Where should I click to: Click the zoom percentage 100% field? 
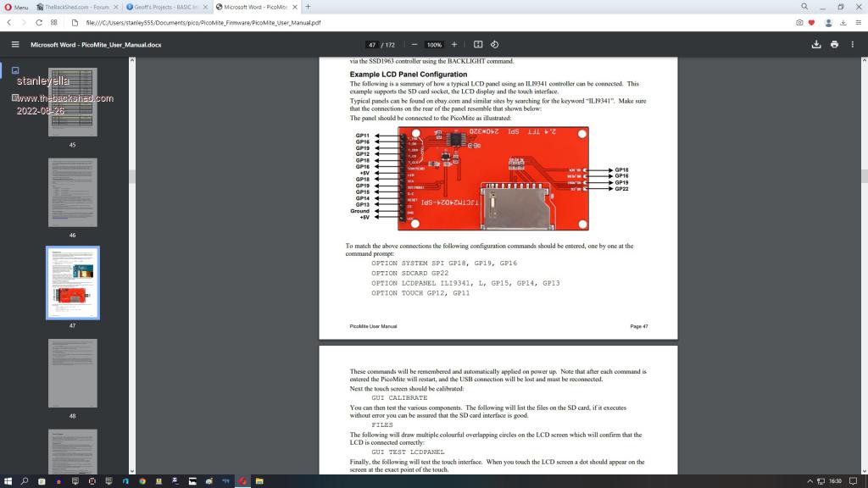tap(434, 44)
